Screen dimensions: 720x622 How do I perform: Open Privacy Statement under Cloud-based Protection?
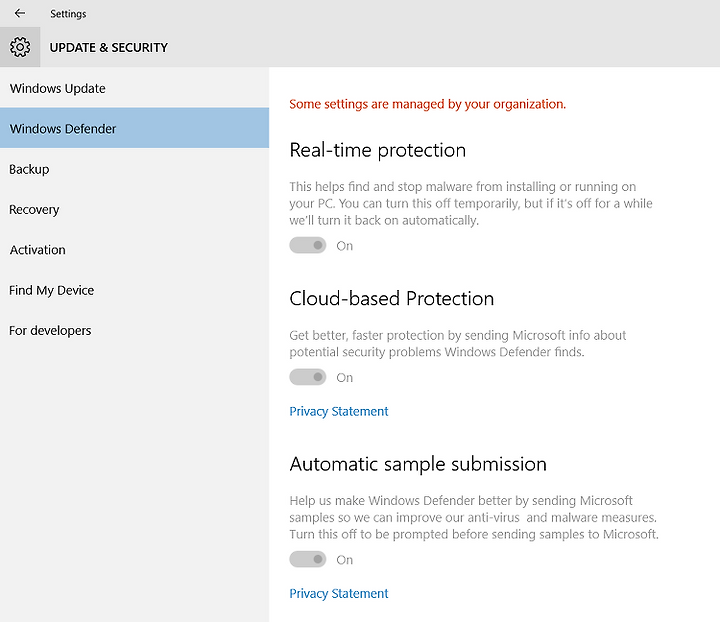coord(339,411)
